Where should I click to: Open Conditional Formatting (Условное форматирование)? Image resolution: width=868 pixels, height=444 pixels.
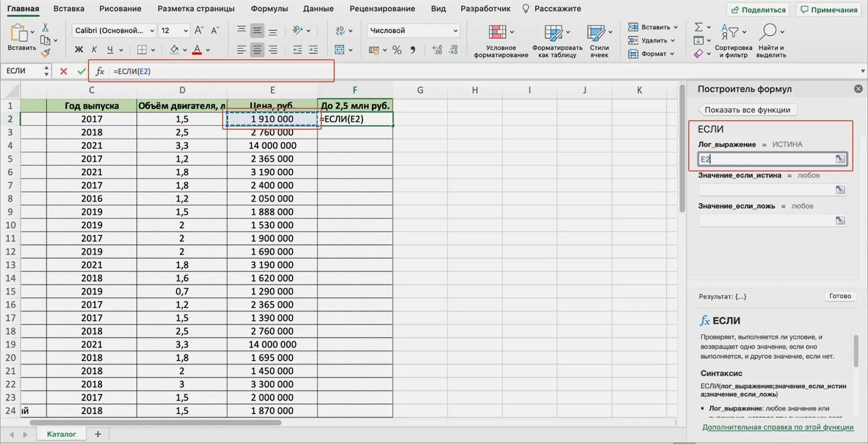click(501, 41)
